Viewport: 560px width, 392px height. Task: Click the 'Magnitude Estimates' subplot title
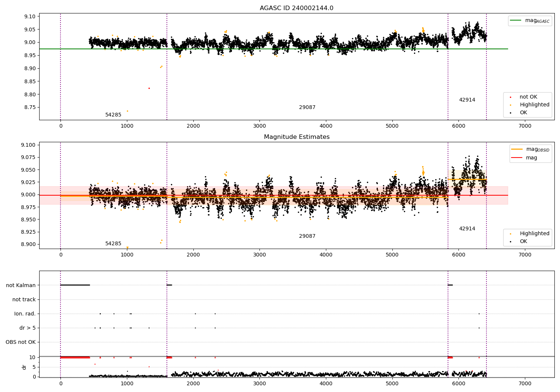296,137
